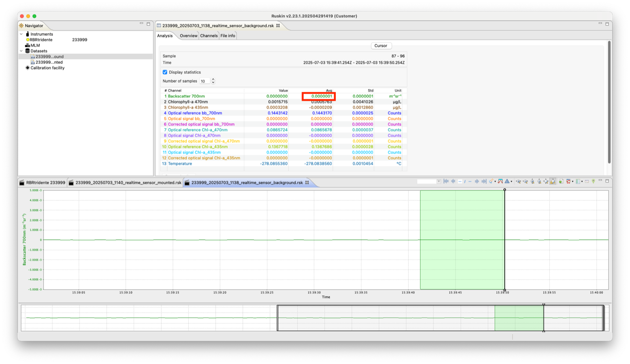
Task: Click the highlighted padlock zoom icon in plot toolbar
Action: [553, 181]
